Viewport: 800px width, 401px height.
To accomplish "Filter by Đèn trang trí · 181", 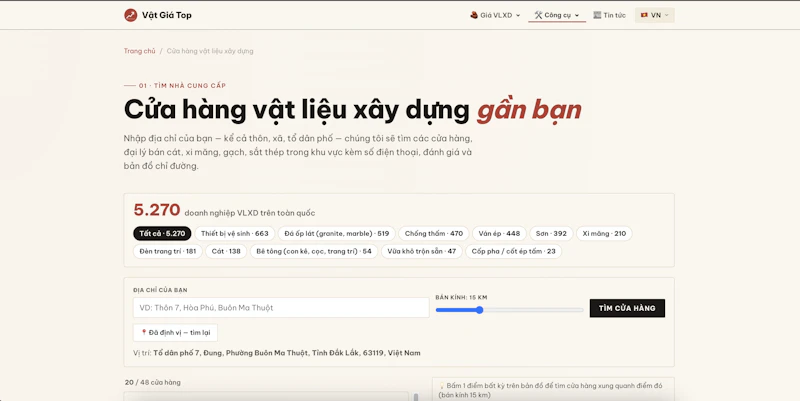I will (x=168, y=252).
